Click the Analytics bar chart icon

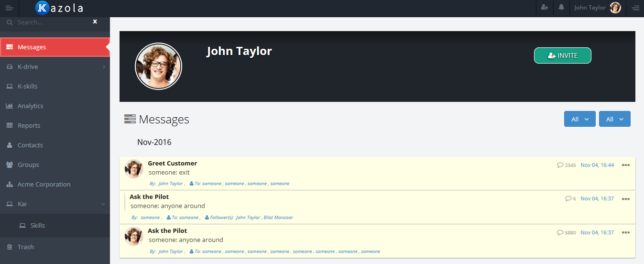point(10,106)
